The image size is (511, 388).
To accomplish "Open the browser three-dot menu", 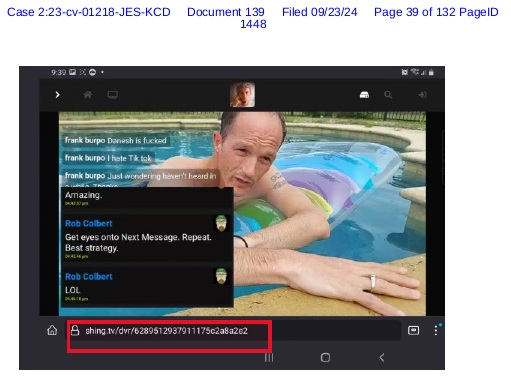I will [x=436, y=330].
